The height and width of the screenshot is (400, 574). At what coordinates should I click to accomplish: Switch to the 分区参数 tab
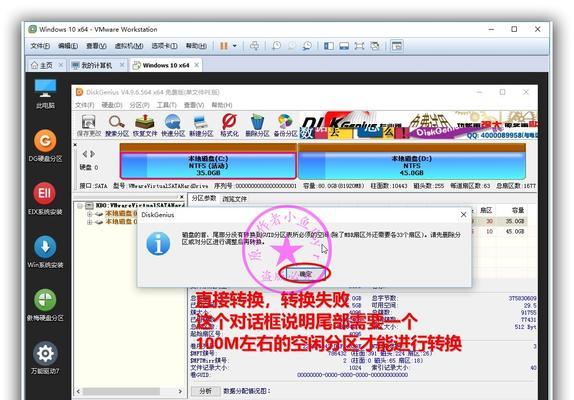pyautogui.click(x=204, y=198)
